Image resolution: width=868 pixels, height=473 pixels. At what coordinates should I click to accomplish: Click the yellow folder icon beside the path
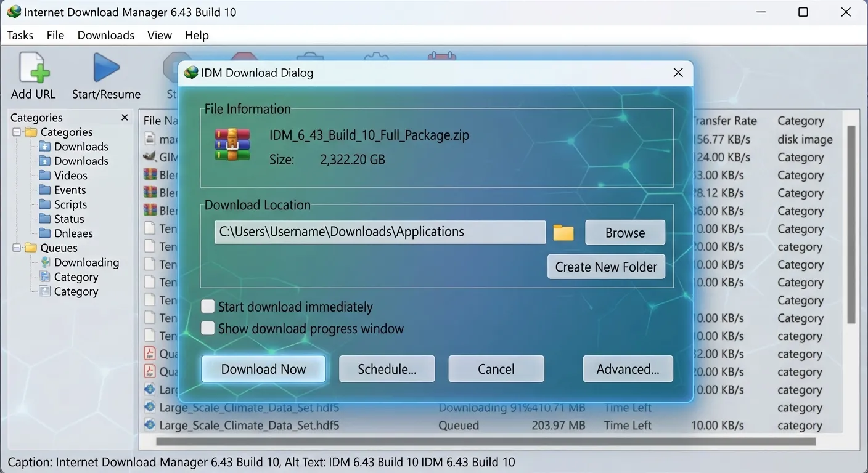click(563, 233)
